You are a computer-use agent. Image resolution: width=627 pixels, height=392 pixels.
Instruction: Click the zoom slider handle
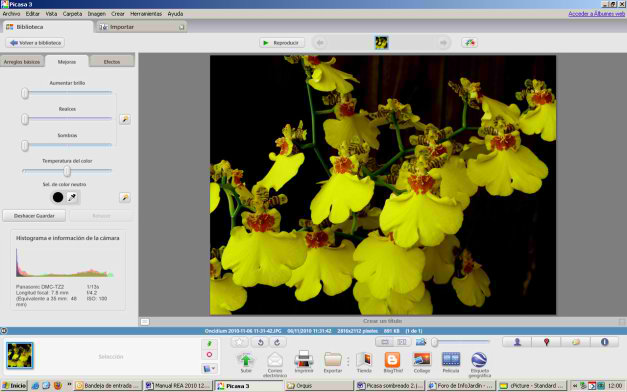[x=435, y=342]
